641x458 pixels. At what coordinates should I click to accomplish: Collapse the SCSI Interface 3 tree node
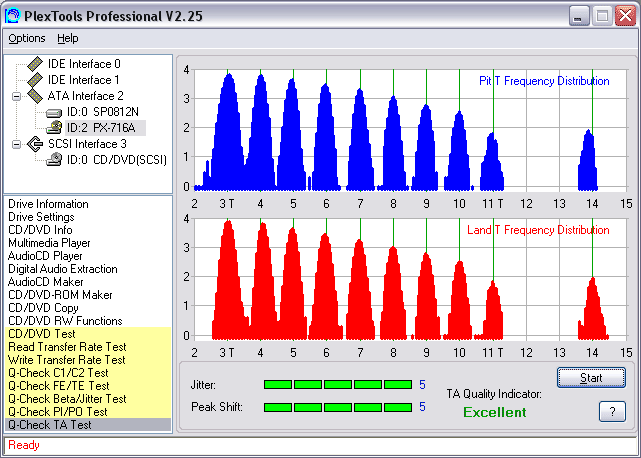click(16, 144)
